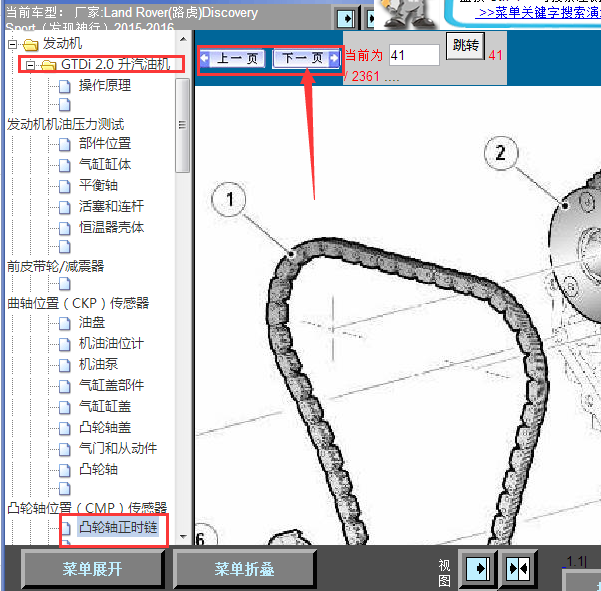
Task: Click the 油盘 document icon
Action: pos(64,324)
